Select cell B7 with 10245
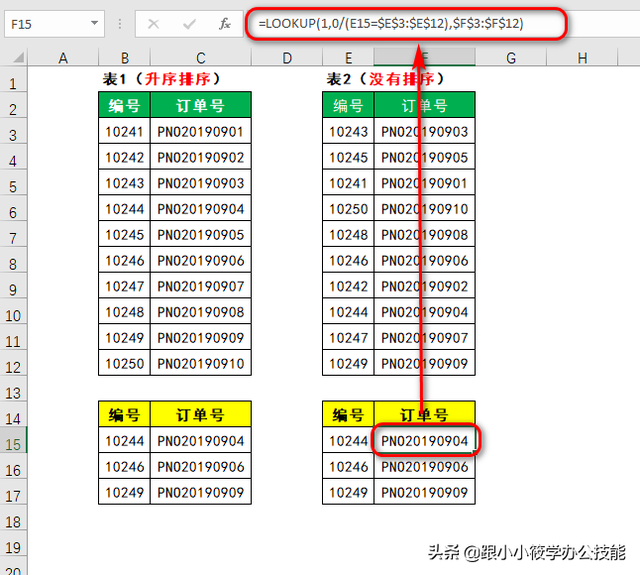Image resolution: width=640 pixels, height=575 pixels. pyautogui.click(x=124, y=234)
